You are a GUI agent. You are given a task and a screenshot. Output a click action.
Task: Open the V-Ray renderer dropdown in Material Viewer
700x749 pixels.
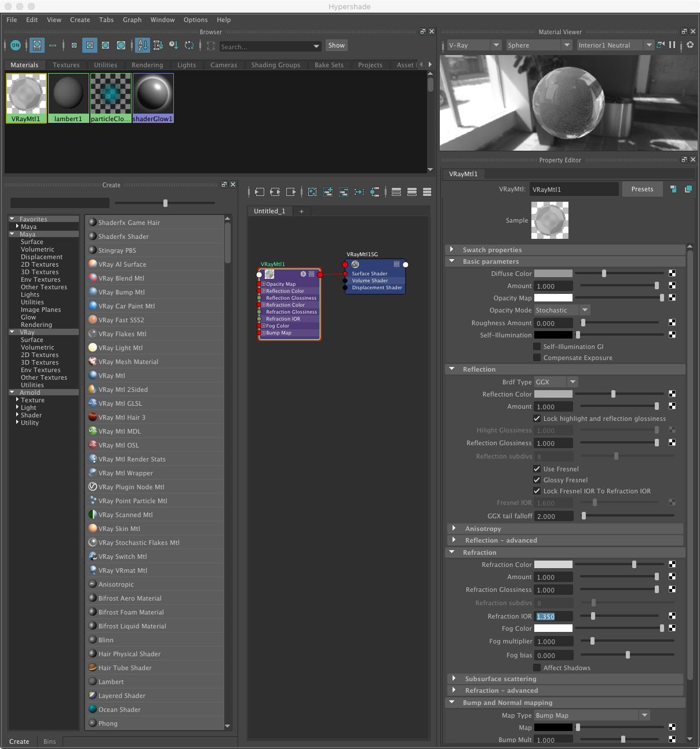coord(474,45)
